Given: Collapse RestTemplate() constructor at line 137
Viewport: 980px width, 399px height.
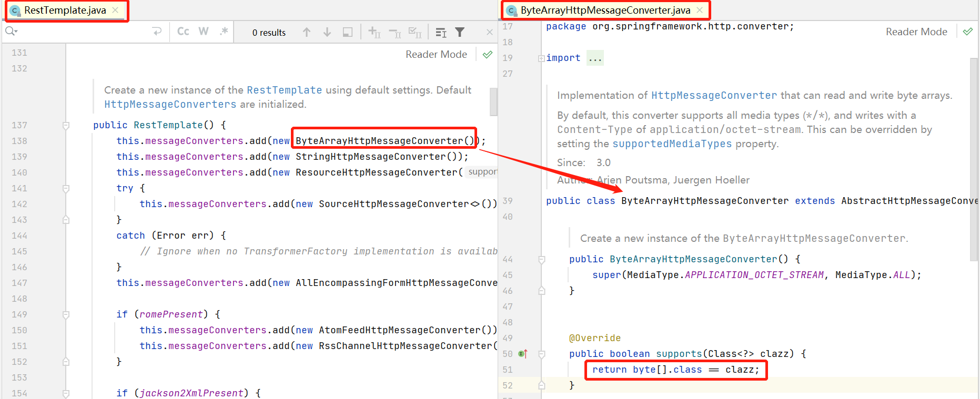Looking at the screenshot, I should click(66, 125).
